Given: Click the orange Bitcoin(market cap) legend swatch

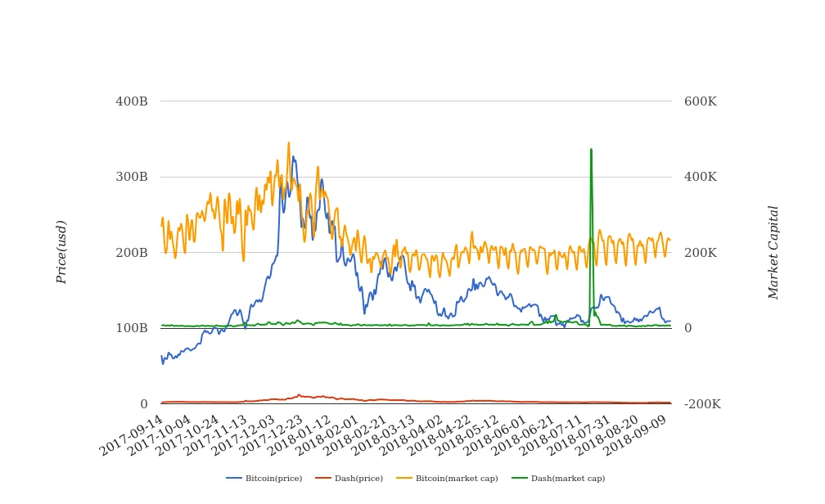Looking at the screenshot, I should tap(404, 478).
